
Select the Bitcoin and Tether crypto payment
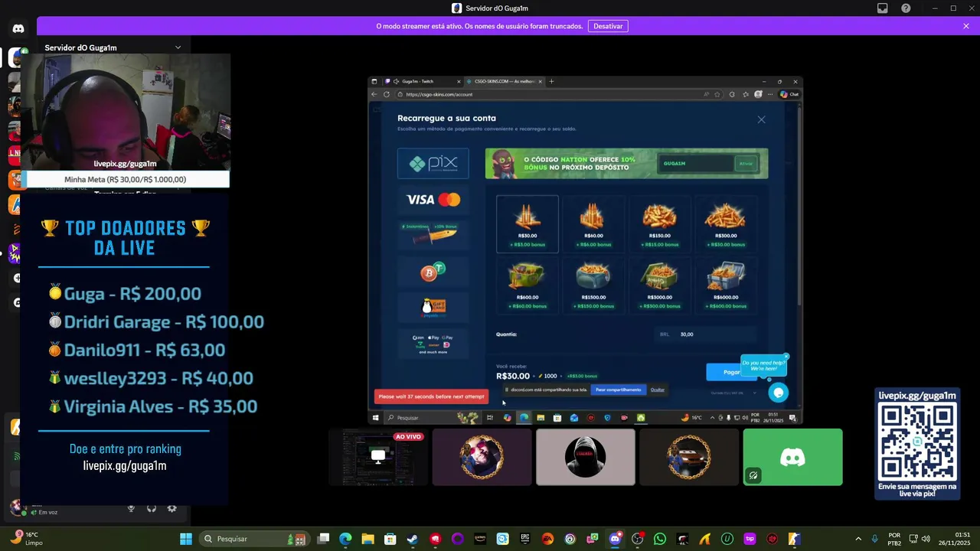(433, 272)
